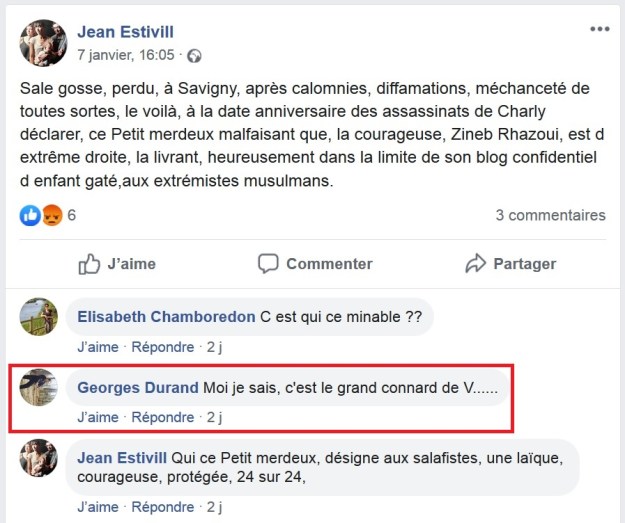Click the angry reaction emoji icon
The image size is (625, 523).
[x=50, y=215]
